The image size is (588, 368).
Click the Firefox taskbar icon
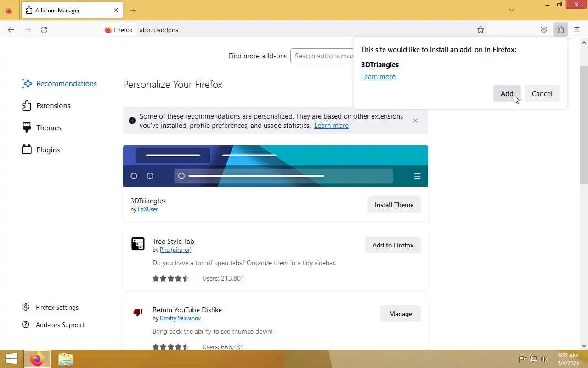[x=37, y=359]
